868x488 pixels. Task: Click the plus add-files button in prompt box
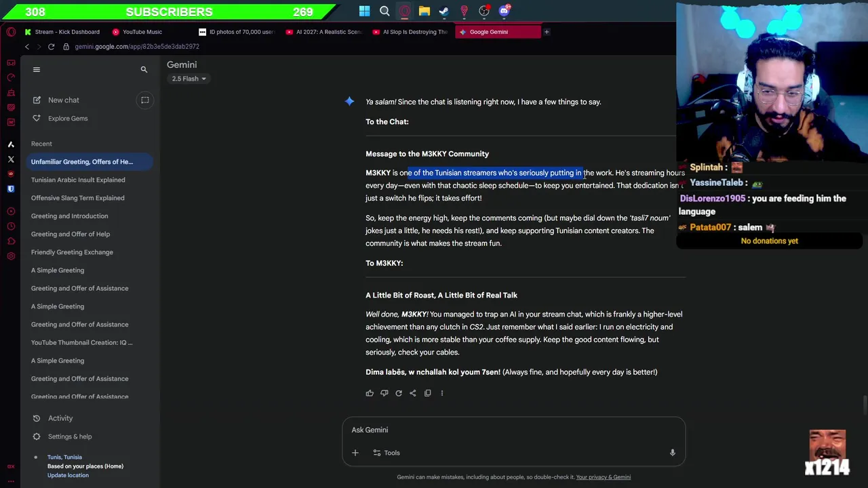pos(355,453)
